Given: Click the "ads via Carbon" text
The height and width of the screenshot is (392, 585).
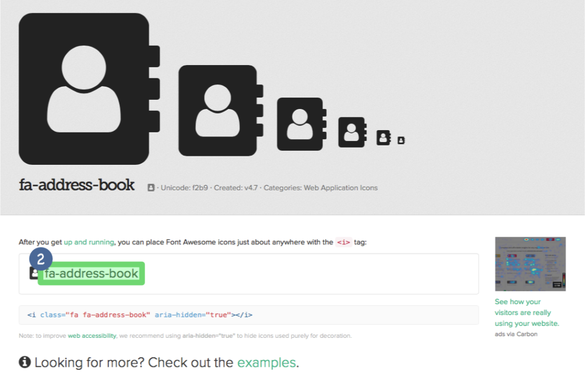Looking at the screenshot, I should coord(516,334).
